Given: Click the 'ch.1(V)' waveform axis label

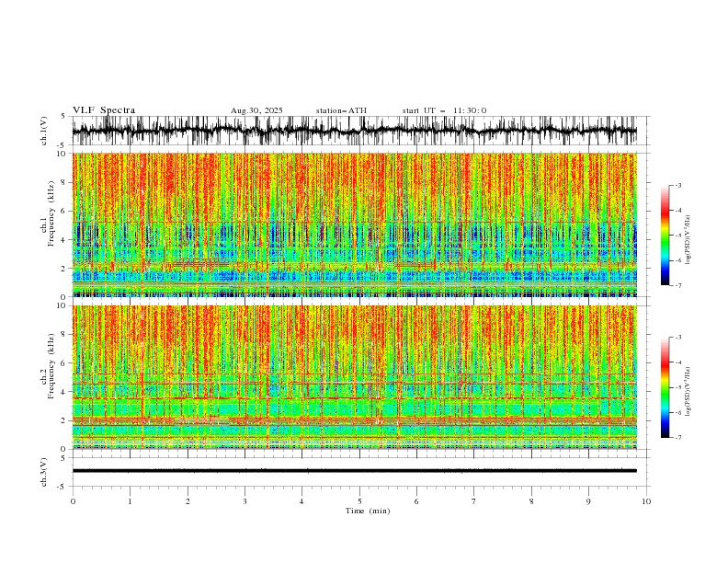Looking at the screenshot, I should point(44,131).
